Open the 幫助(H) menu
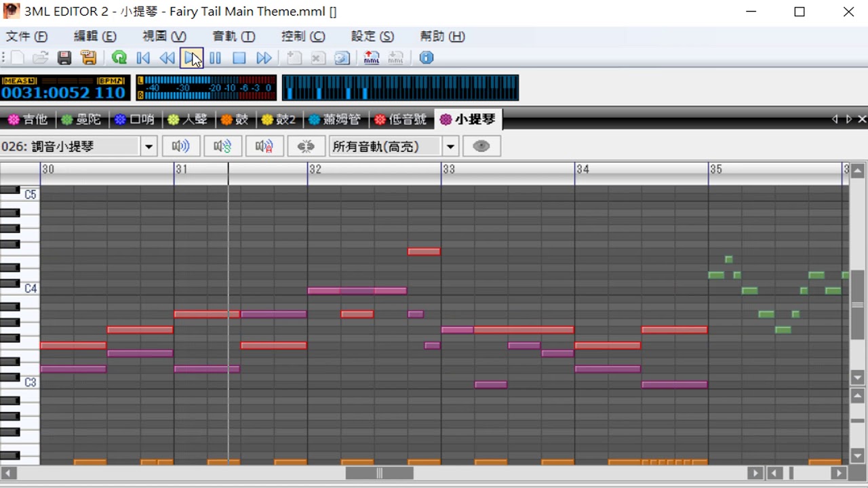The height and width of the screenshot is (488, 868). [x=442, y=37]
